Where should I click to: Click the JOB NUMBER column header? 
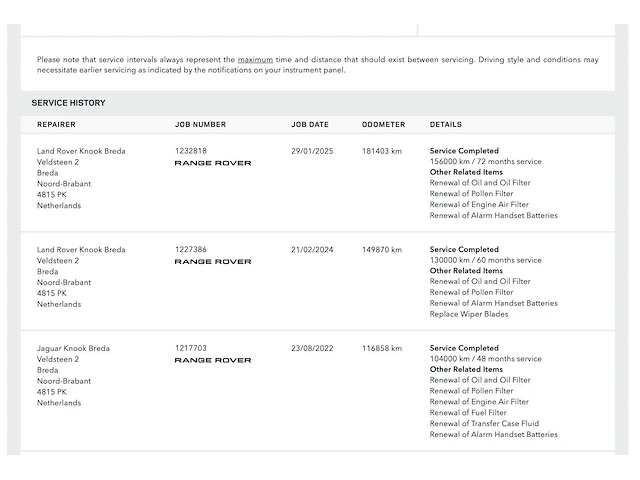[200, 124]
